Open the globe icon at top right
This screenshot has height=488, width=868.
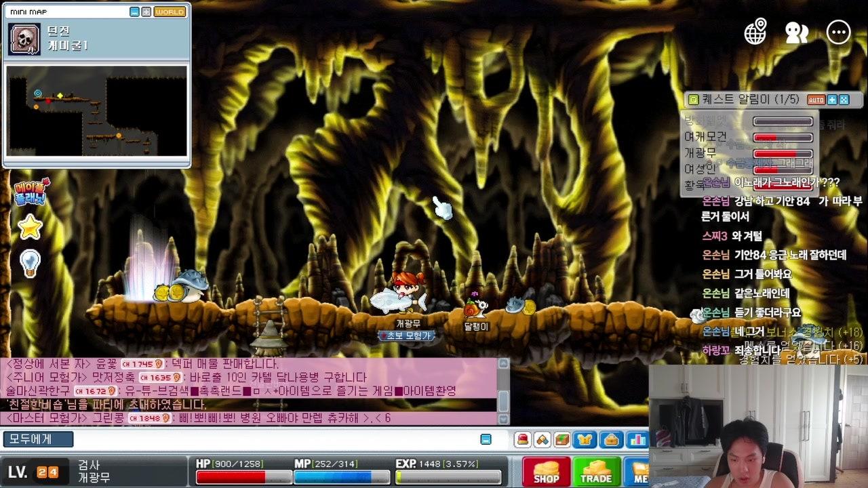pos(755,32)
